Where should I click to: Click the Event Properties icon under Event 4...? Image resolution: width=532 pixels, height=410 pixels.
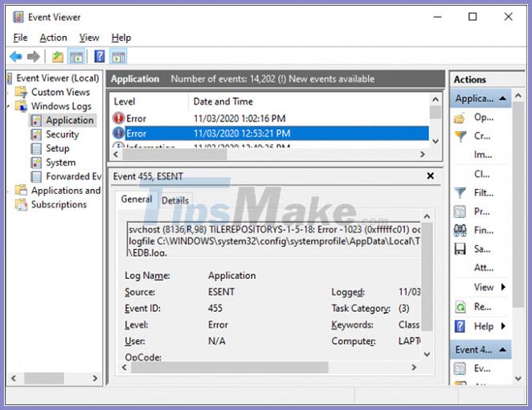(x=460, y=368)
